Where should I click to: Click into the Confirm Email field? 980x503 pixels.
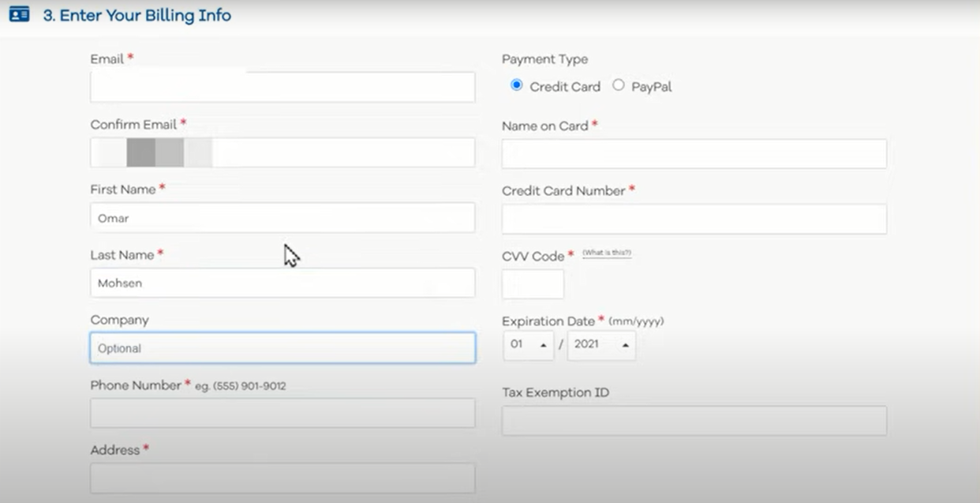tap(282, 152)
